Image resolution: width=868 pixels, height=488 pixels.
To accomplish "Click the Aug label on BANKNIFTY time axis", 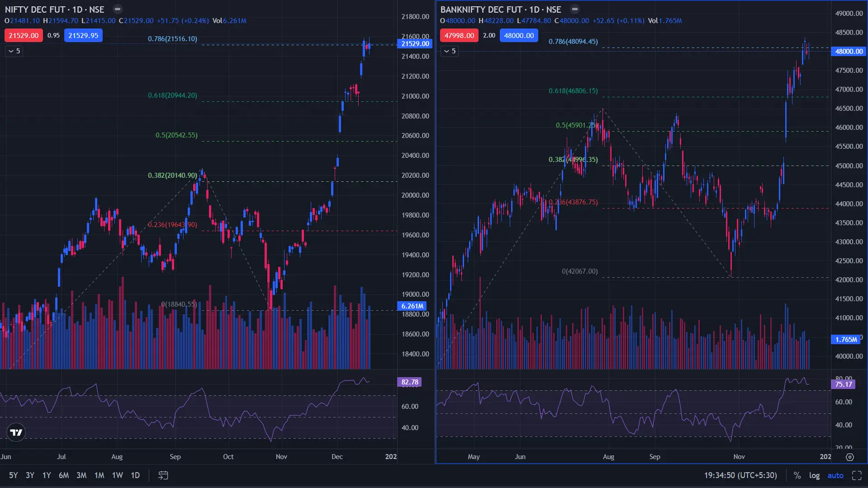I will click(x=608, y=457).
